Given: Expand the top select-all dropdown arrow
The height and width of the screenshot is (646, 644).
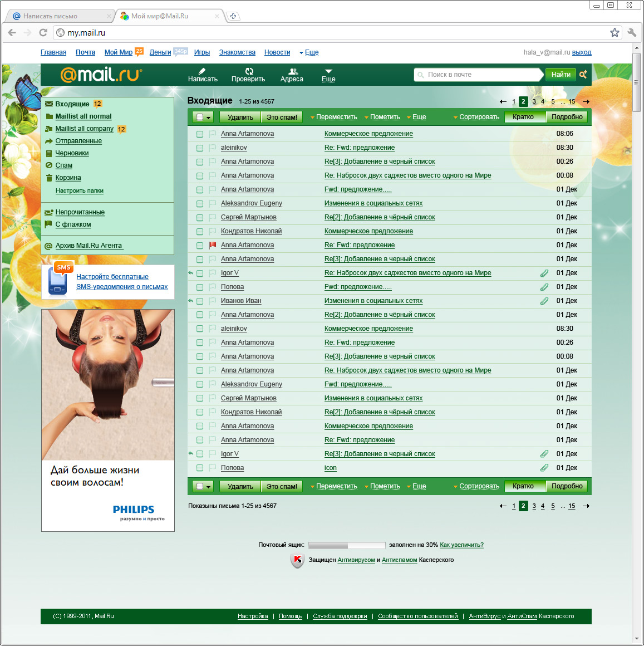Looking at the screenshot, I should click(209, 118).
